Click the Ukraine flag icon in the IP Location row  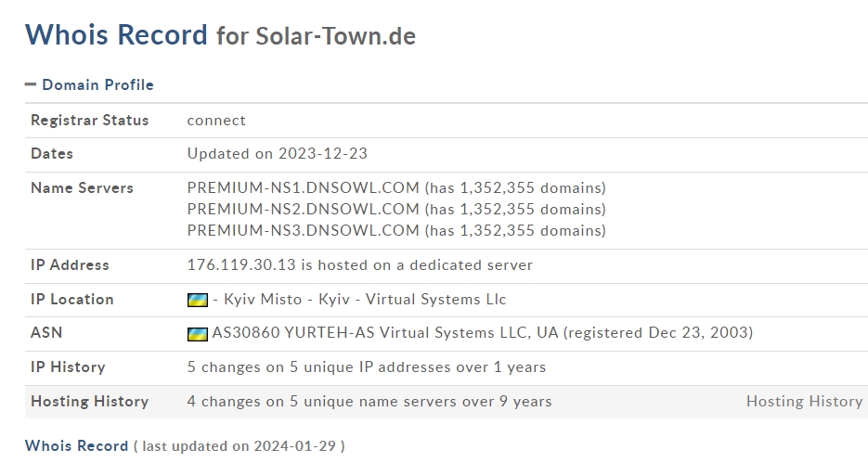pos(198,300)
